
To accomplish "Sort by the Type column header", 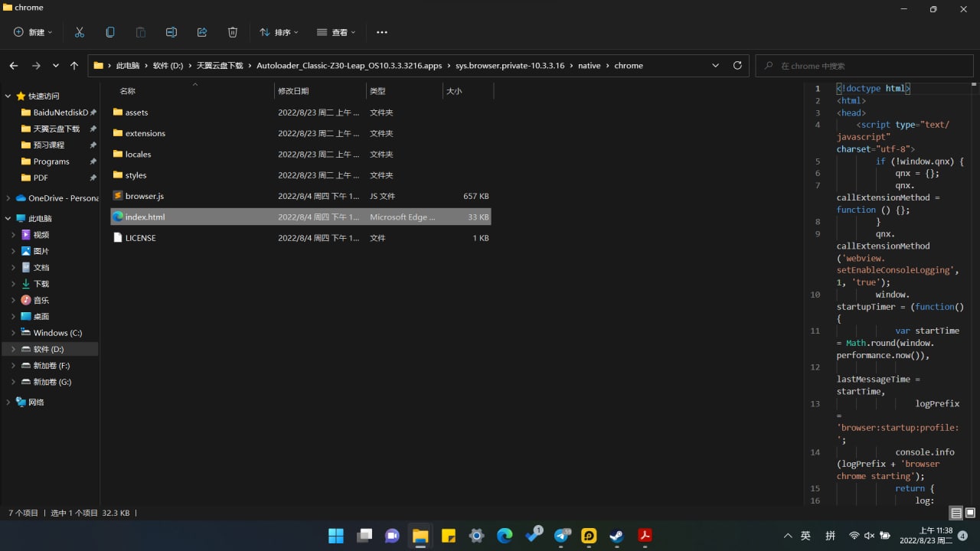I will coord(404,91).
